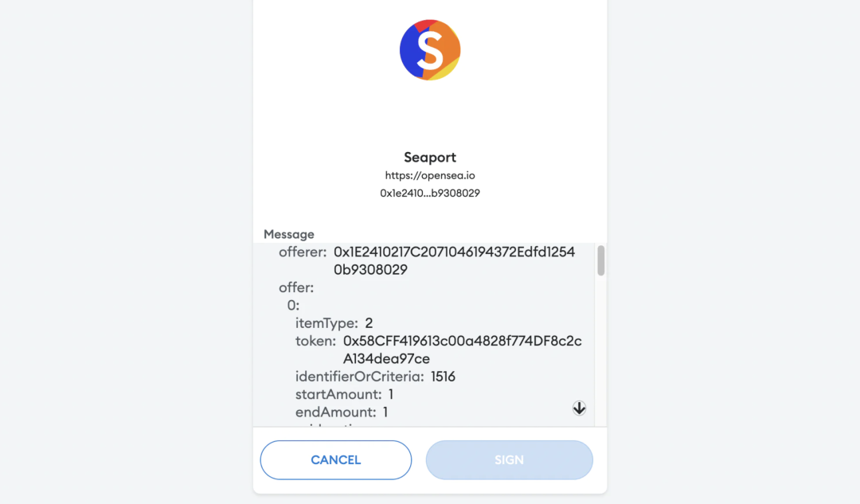Click the Seaport colorful S logo icon
This screenshot has height=504, width=860.
tap(430, 50)
